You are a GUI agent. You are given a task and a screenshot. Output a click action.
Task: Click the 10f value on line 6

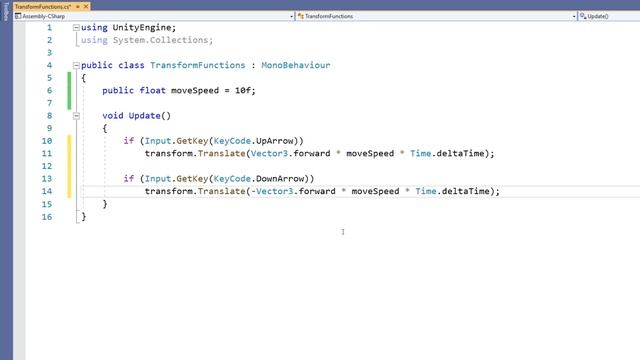(x=242, y=90)
